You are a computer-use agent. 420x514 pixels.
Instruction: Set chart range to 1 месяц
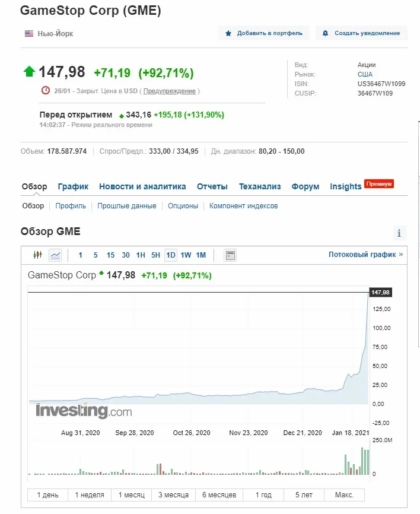(x=131, y=495)
